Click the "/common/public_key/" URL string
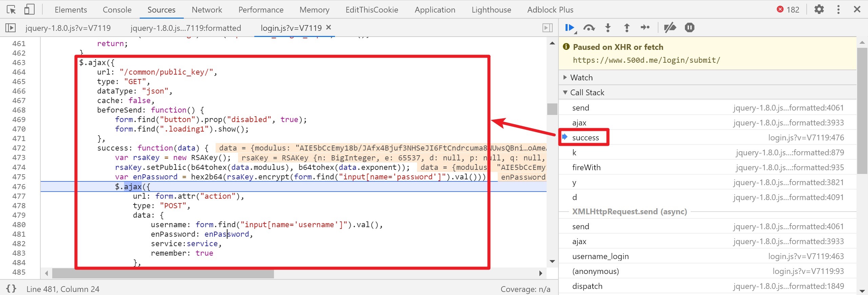Image resolution: width=868 pixels, height=295 pixels. tap(166, 72)
